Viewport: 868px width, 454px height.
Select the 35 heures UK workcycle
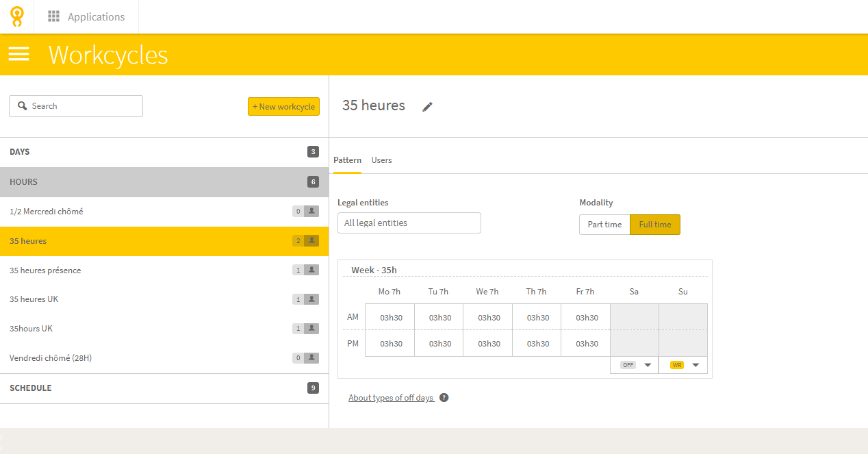coord(164,299)
